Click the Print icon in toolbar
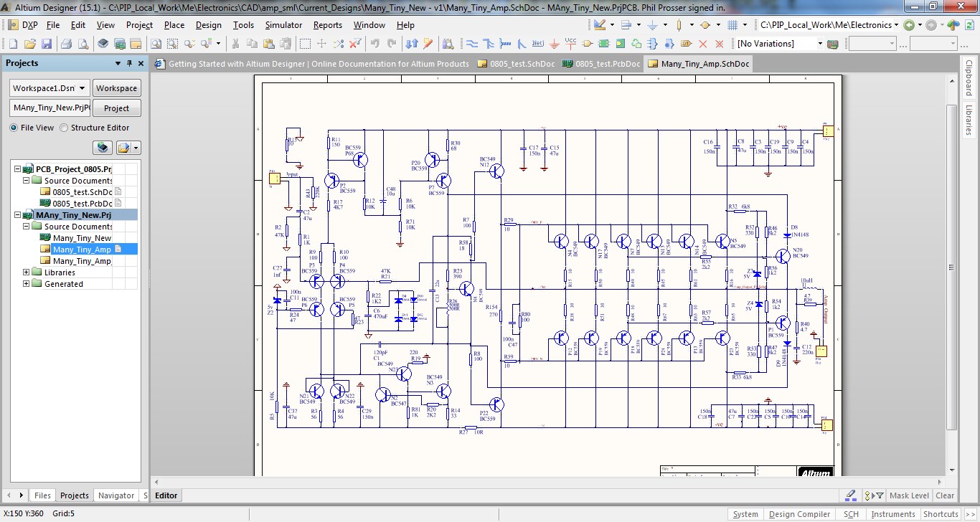980x522 pixels. pyautogui.click(x=66, y=44)
